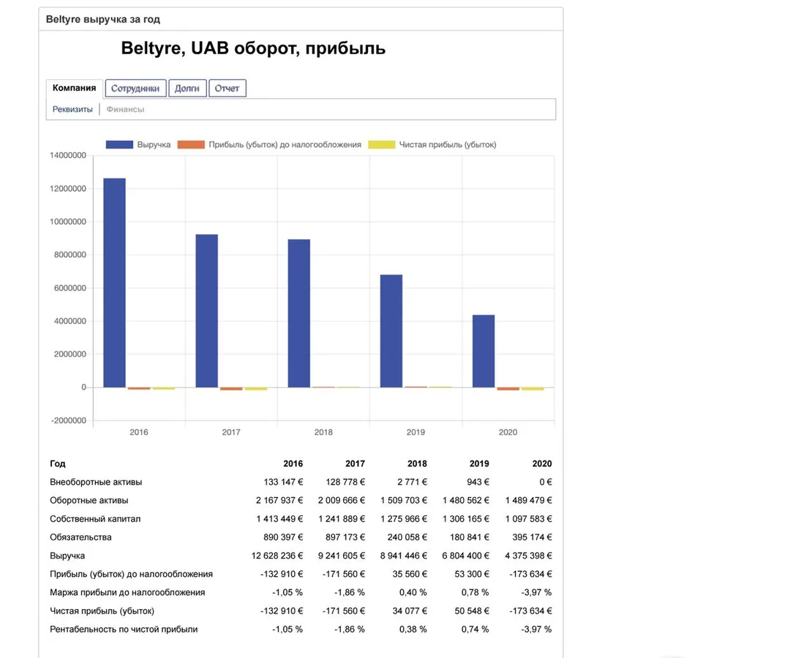Click the 2018 net profit '34 077 €'
The height and width of the screenshot is (658, 812).
pyautogui.click(x=410, y=611)
